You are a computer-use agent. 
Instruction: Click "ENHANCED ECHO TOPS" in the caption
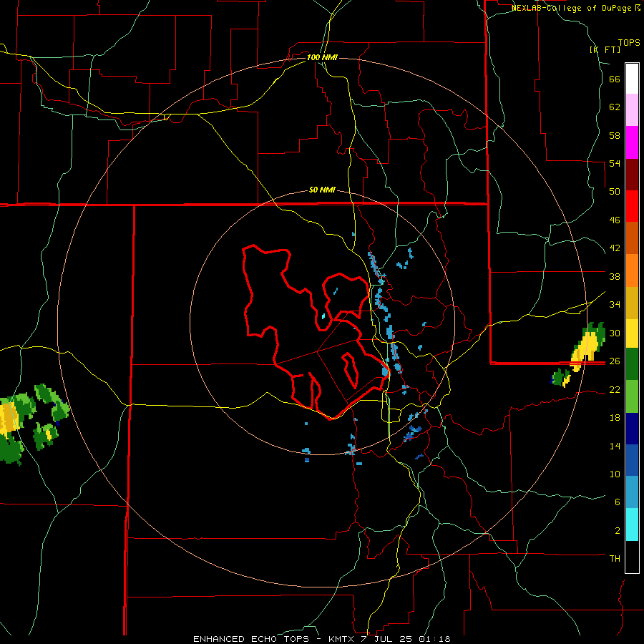pyautogui.click(x=251, y=639)
